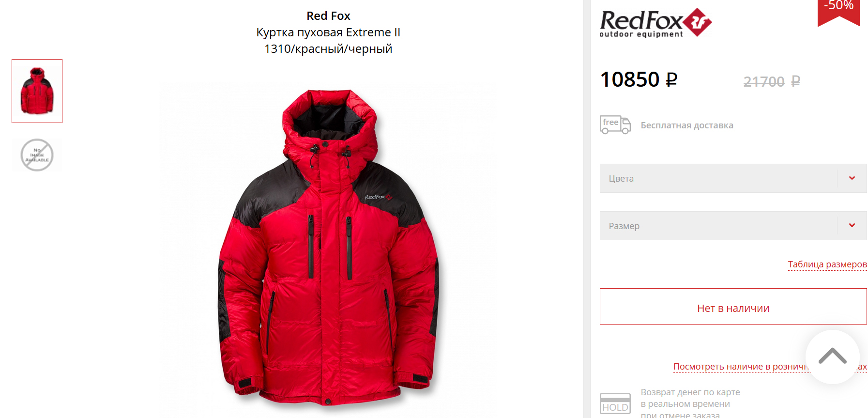Open the Таблица размеров size chart link
Screen dimensions: 868x418
[x=827, y=264]
